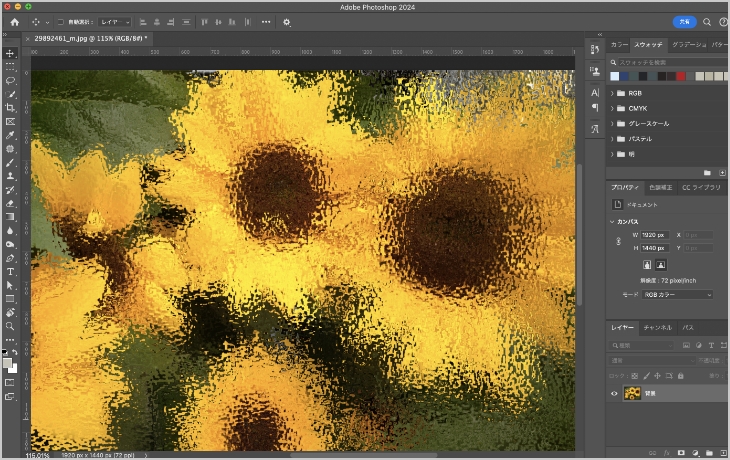
Task: Switch to the グラデーション tab
Action: pyautogui.click(x=689, y=45)
